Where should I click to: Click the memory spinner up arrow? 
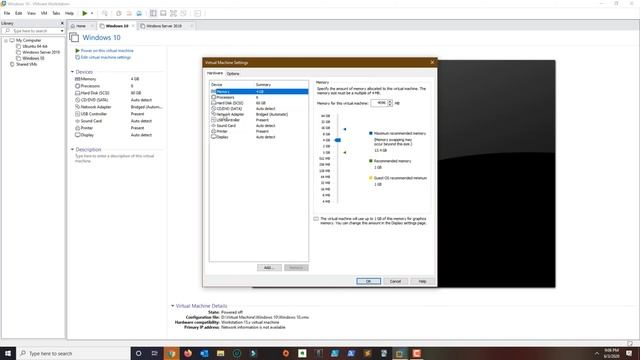(x=390, y=101)
